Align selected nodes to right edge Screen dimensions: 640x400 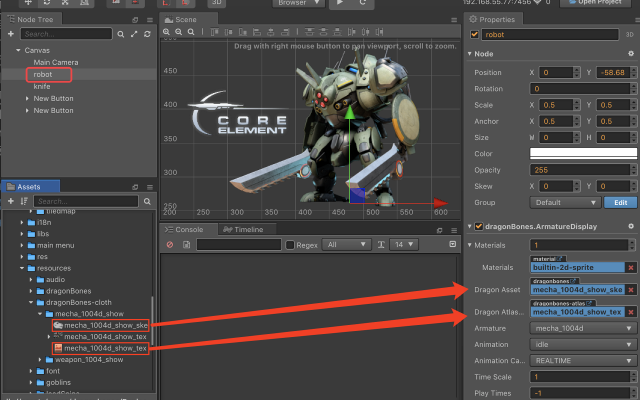click(x=285, y=32)
